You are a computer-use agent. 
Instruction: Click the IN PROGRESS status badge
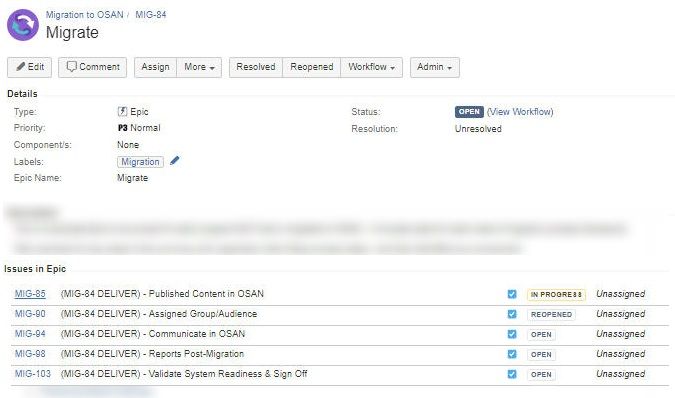coord(556,295)
